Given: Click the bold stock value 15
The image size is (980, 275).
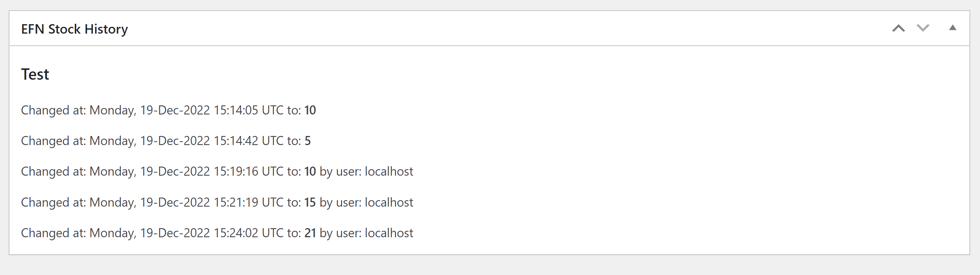Looking at the screenshot, I should pos(310,202).
